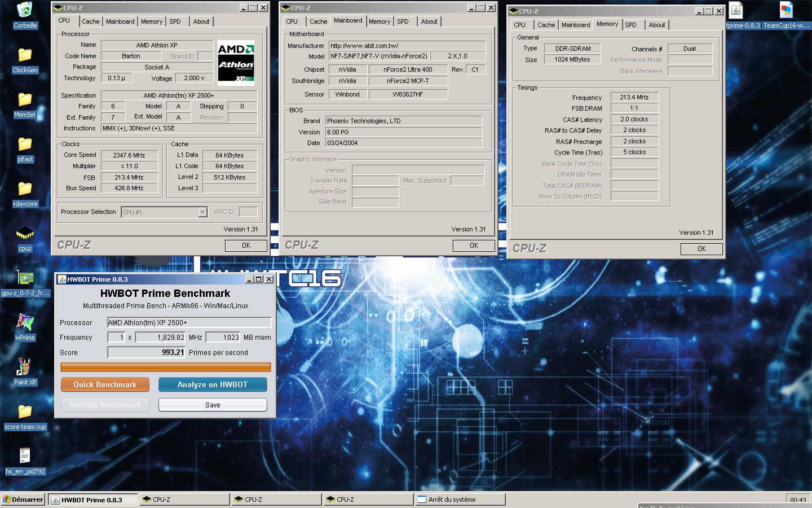812x508 pixels.
Task: Open the ClockGen folder icon
Action: coord(25,55)
